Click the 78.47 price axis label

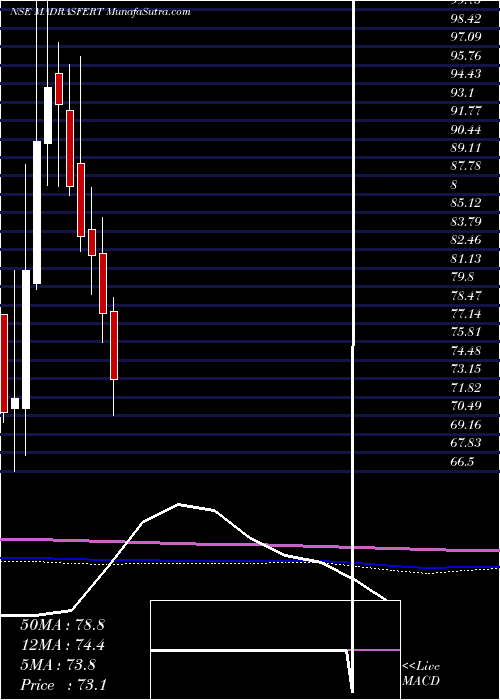pyautogui.click(x=466, y=295)
